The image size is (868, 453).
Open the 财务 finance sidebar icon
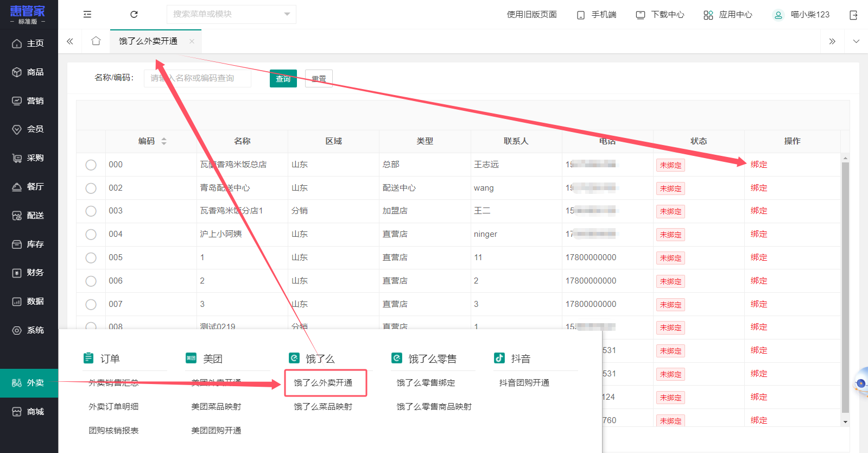point(17,273)
